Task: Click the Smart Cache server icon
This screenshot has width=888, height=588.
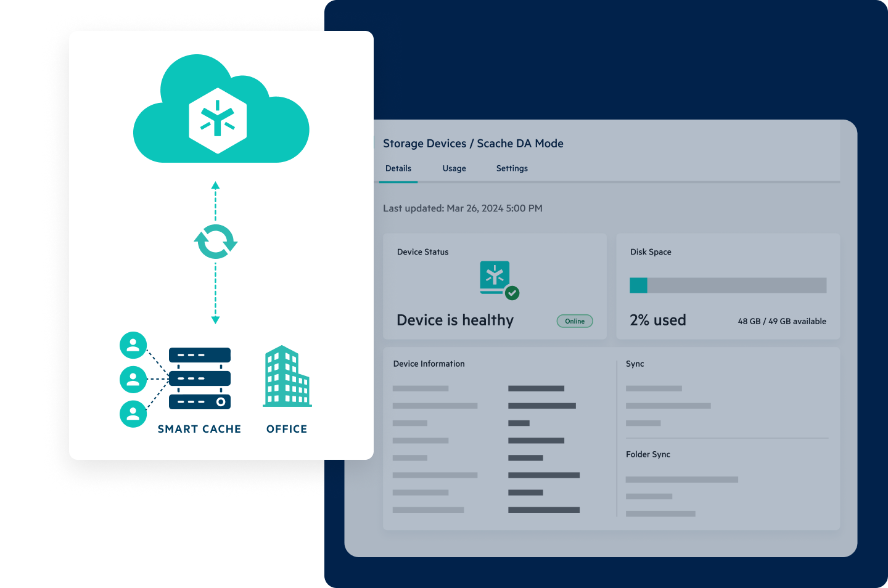Action: pyautogui.click(x=199, y=379)
